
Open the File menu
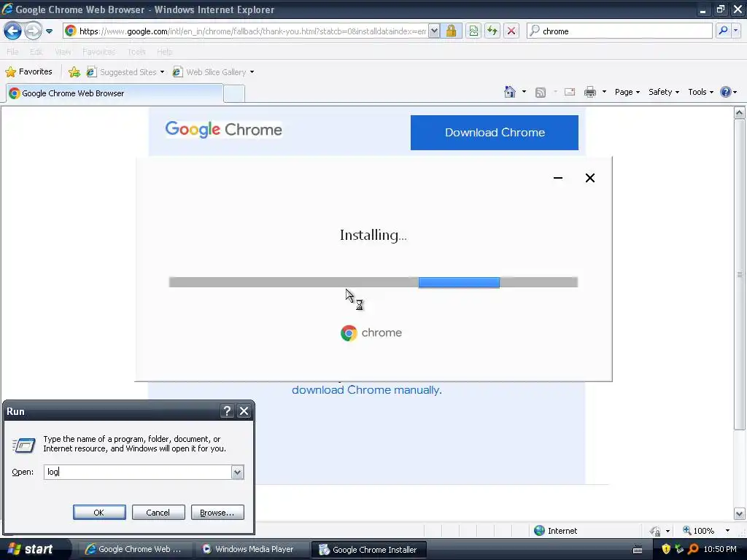12,52
